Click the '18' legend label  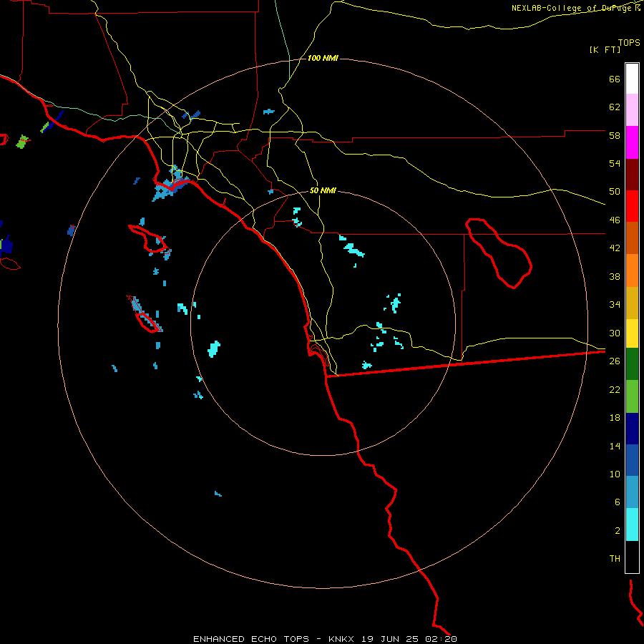pyautogui.click(x=615, y=418)
